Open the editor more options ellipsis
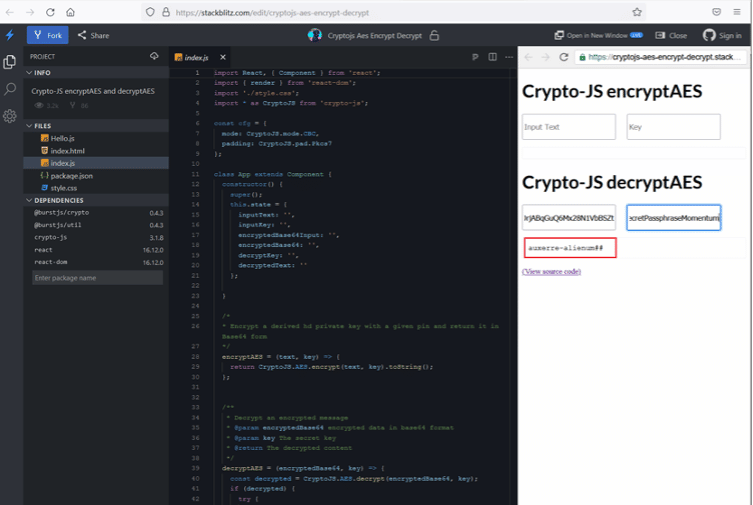The height and width of the screenshot is (505, 753). tap(508, 57)
